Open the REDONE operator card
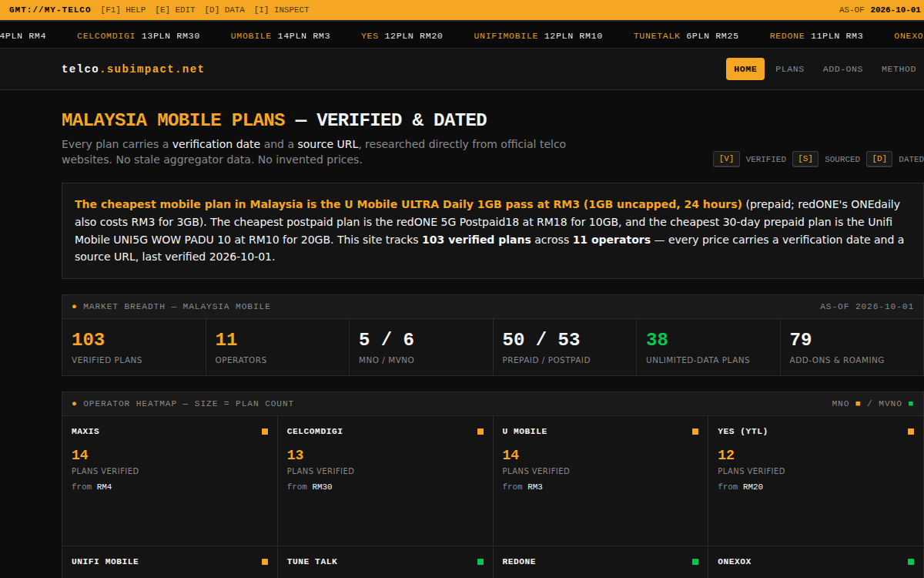Screen dimensions: 924x578 (x=601, y=563)
